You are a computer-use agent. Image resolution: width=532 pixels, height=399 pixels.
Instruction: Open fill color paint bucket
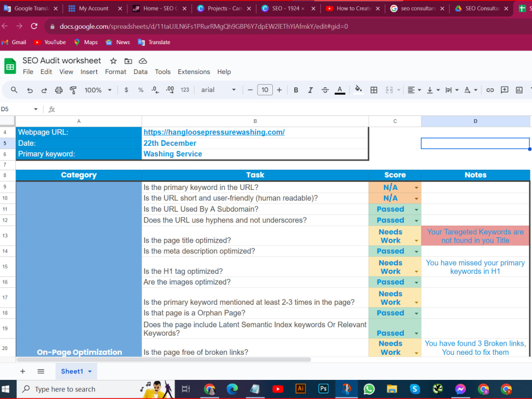pyautogui.click(x=358, y=90)
